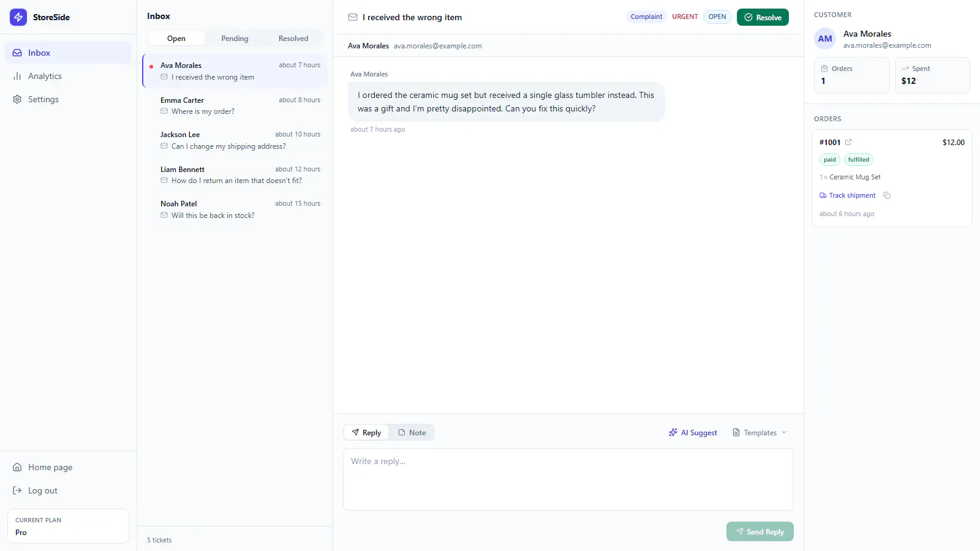Expand the Templates dropdown
The width and height of the screenshot is (980, 551).
759,432
